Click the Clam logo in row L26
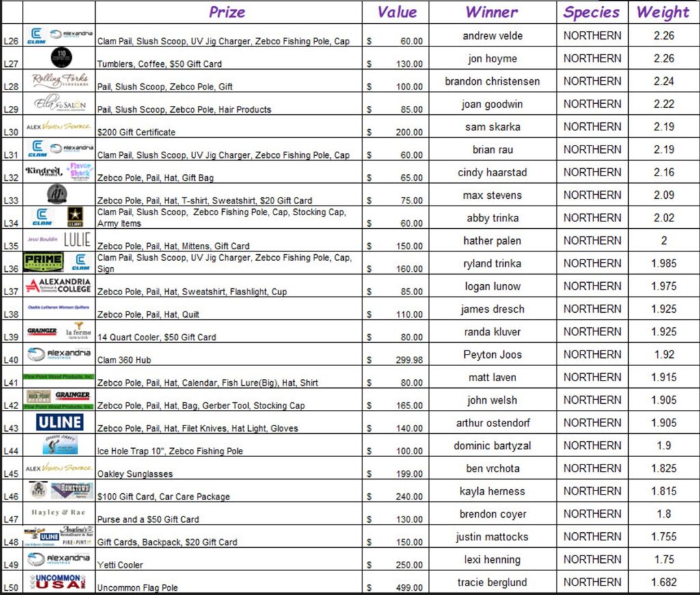The image size is (700, 595). [37, 36]
